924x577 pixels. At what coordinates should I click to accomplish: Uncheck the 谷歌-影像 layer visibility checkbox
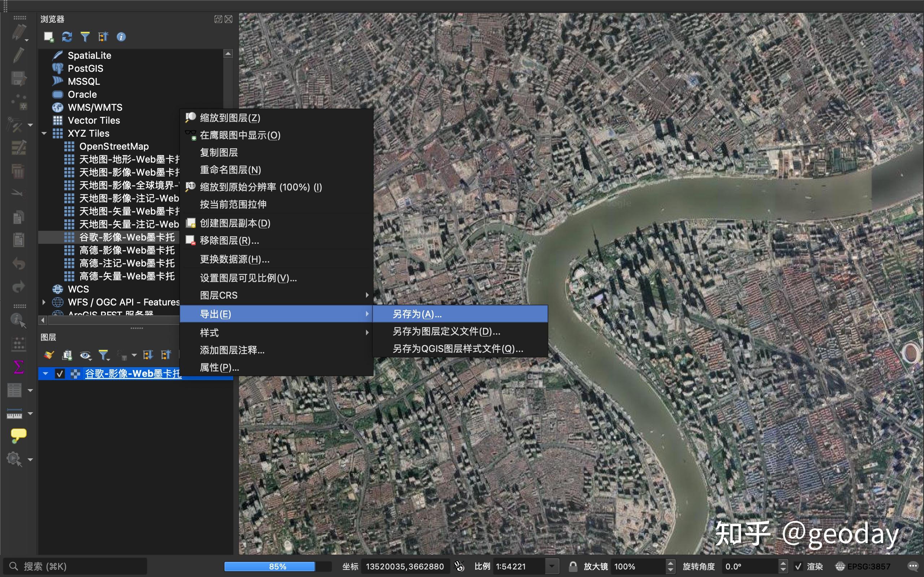click(60, 374)
